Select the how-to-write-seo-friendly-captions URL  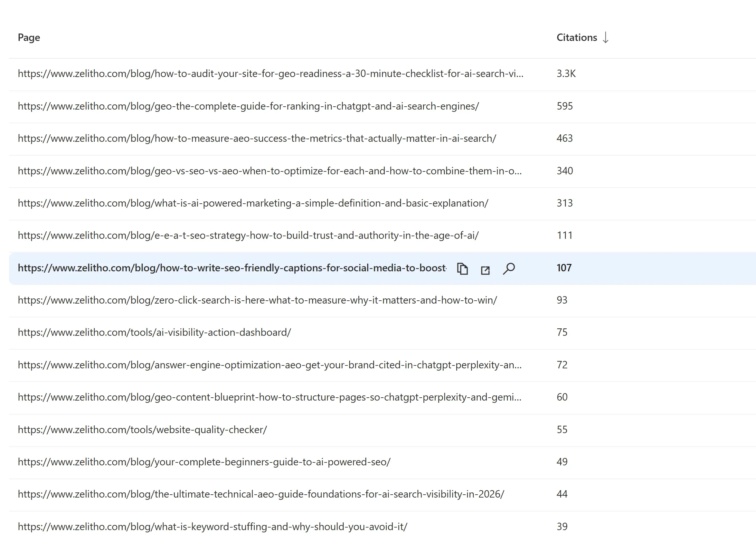(232, 268)
